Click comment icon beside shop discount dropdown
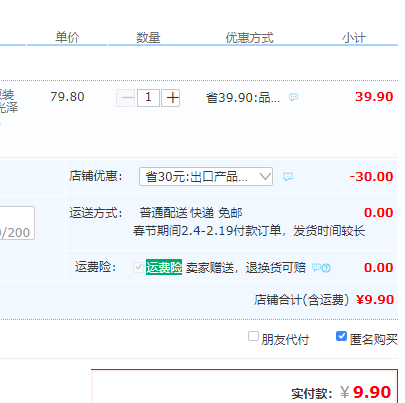This screenshot has width=405, height=403. click(288, 177)
